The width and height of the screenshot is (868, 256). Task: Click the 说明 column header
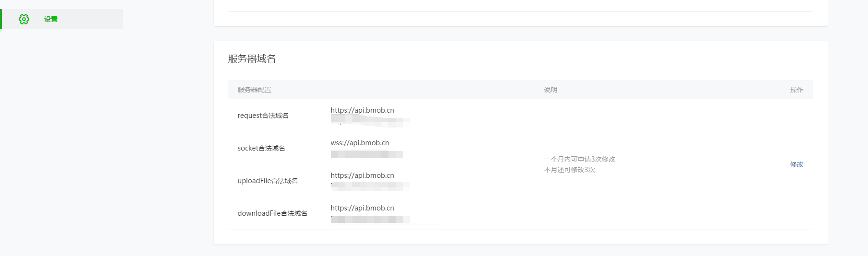coord(550,90)
